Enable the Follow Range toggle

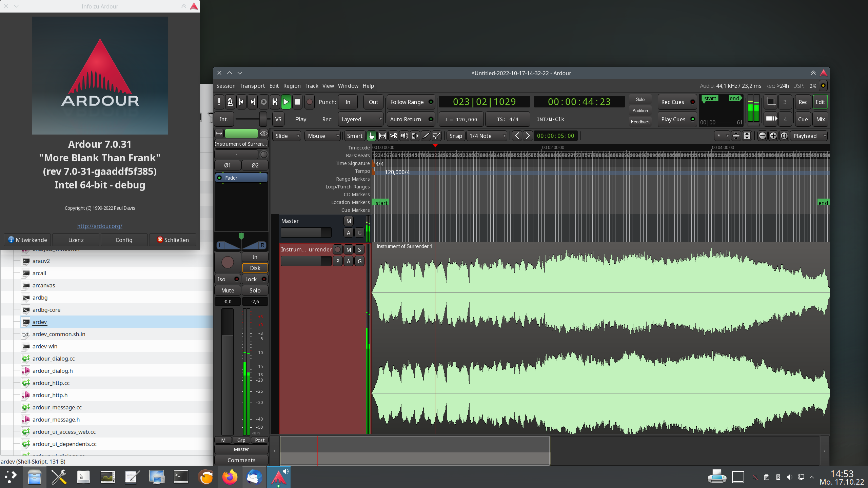[411, 102]
